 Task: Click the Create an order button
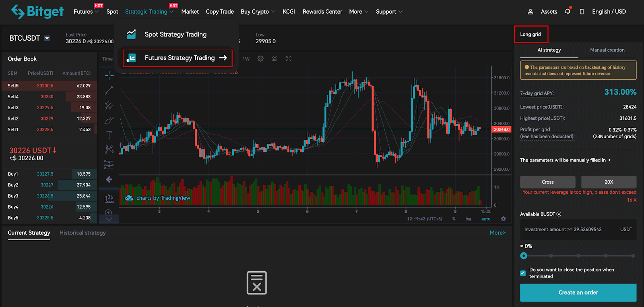click(578, 292)
